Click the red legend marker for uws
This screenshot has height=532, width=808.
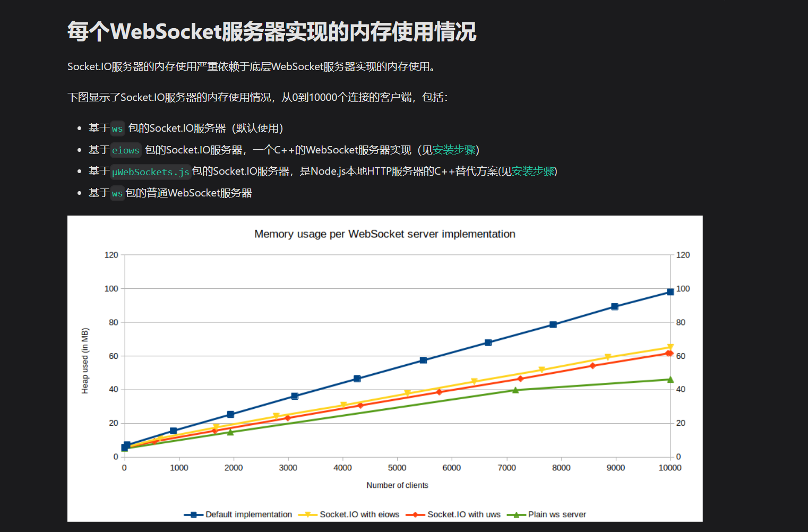coord(416,515)
